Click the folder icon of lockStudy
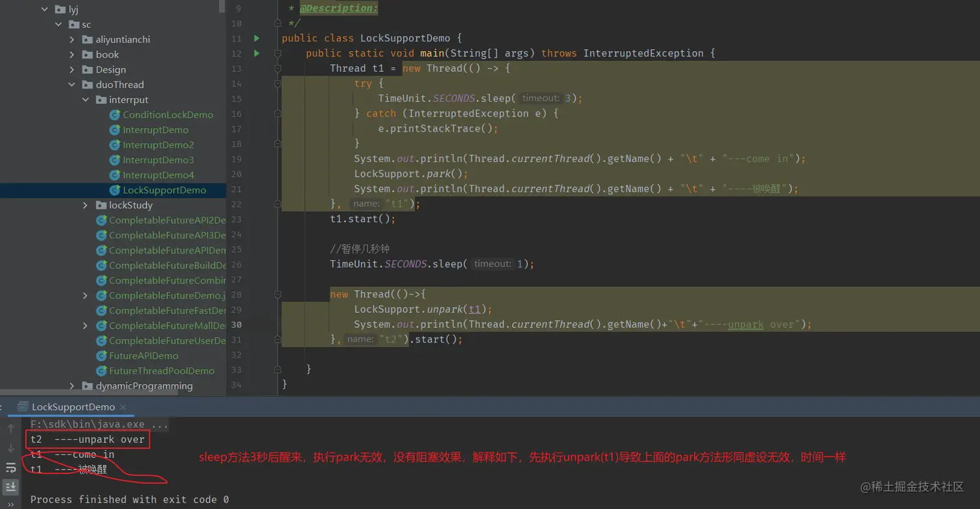The height and width of the screenshot is (509, 980). click(101, 205)
